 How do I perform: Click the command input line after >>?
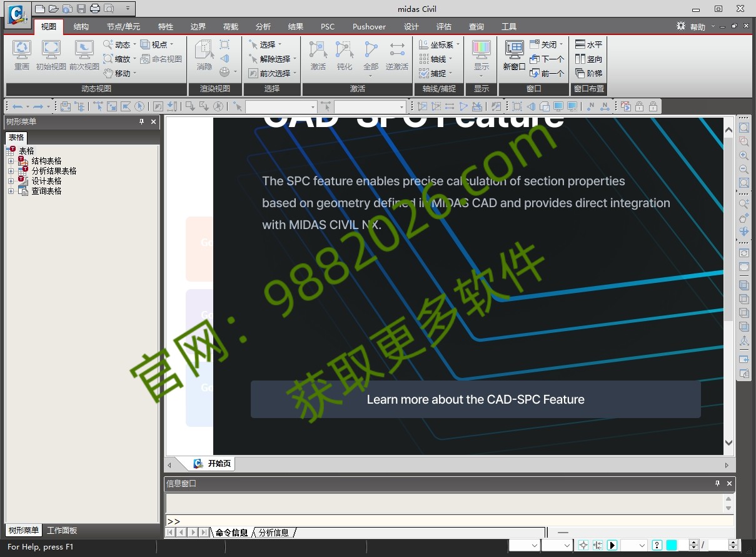point(456,521)
